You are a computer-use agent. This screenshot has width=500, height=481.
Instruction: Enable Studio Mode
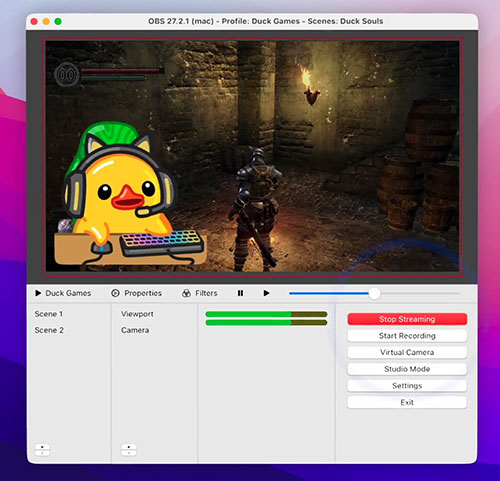click(x=407, y=369)
